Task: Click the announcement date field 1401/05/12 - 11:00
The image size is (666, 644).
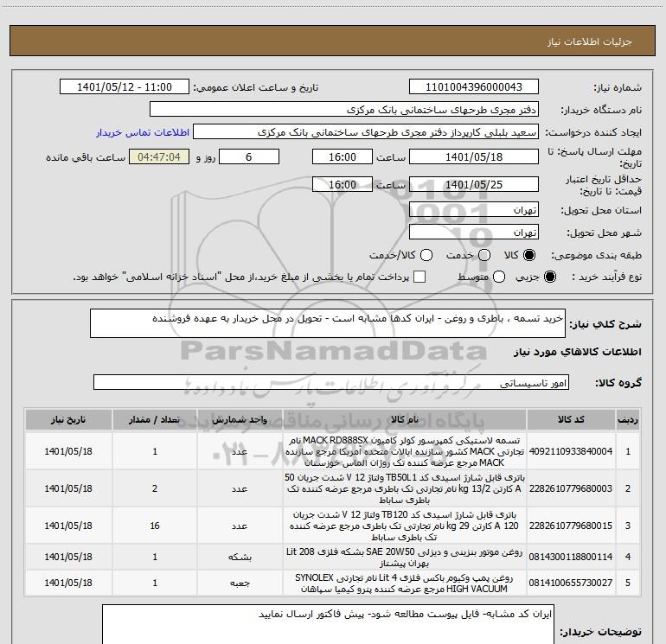Action: click(x=125, y=87)
